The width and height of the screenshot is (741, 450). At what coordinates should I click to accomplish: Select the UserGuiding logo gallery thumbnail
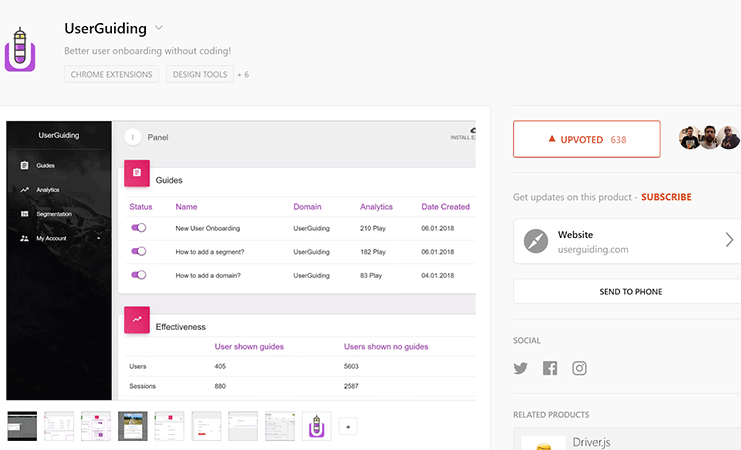coord(317,426)
